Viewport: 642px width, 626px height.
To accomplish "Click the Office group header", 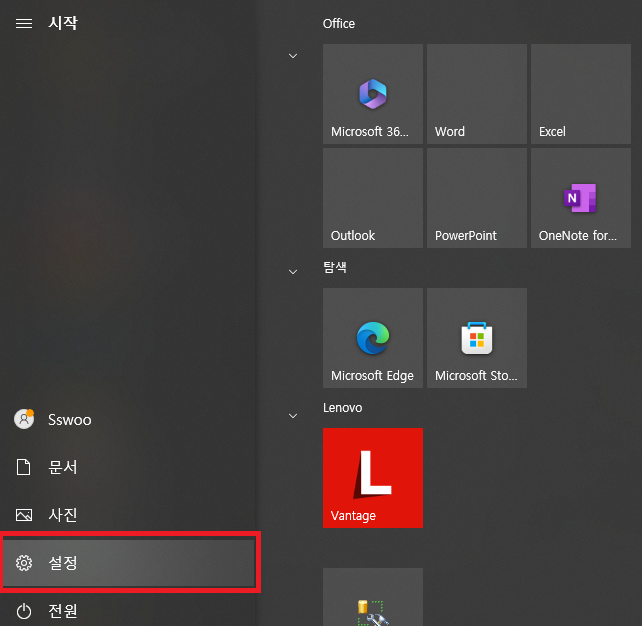I will point(339,24).
